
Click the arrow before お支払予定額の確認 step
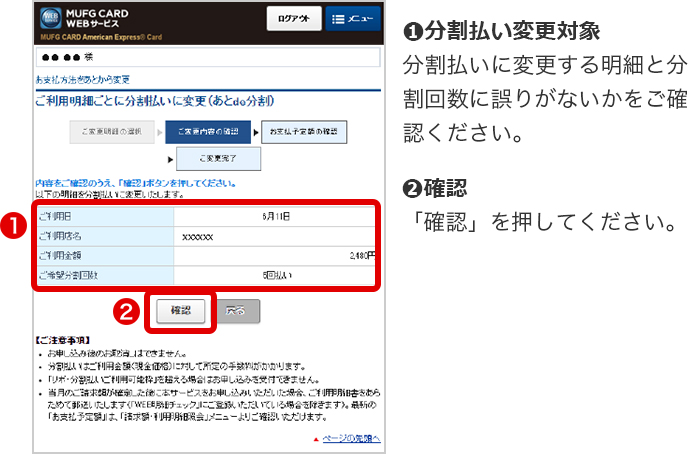[256, 130]
